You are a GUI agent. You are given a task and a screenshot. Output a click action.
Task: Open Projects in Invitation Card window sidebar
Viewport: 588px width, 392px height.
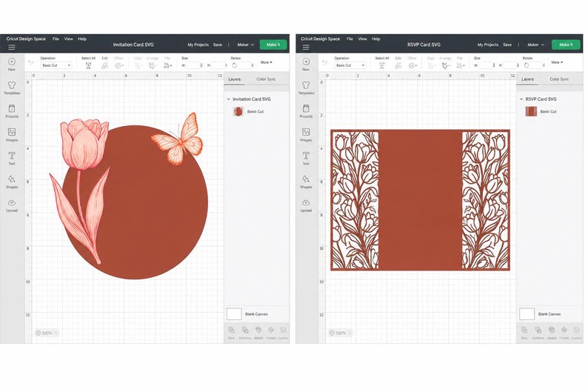click(x=12, y=111)
